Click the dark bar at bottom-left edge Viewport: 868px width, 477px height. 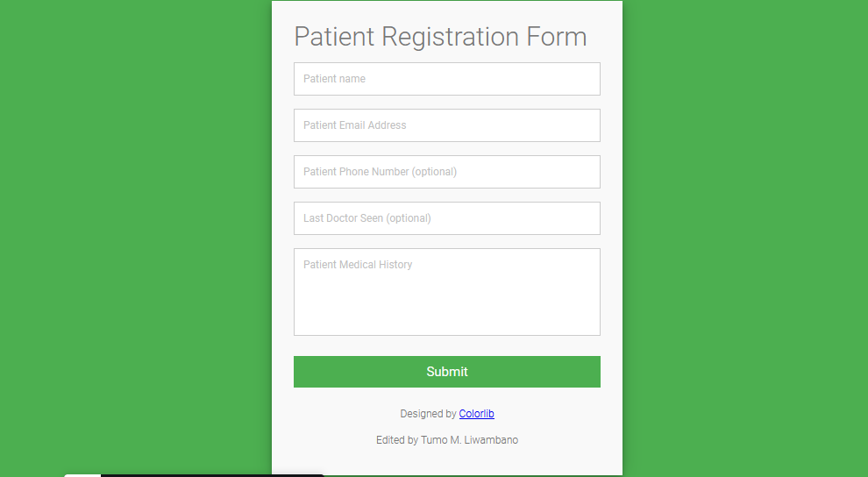pos(212,475)
